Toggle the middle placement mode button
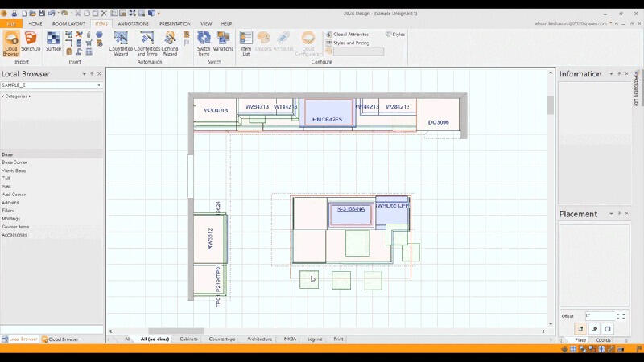This screenshot has height=362, width=644. pos(594,328)
